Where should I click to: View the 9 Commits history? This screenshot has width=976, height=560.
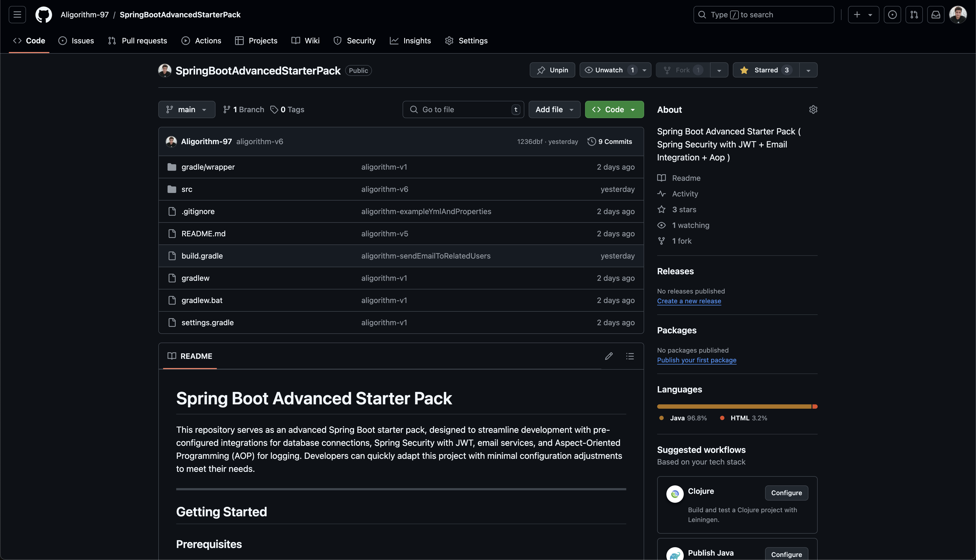[x=610, y=142]
